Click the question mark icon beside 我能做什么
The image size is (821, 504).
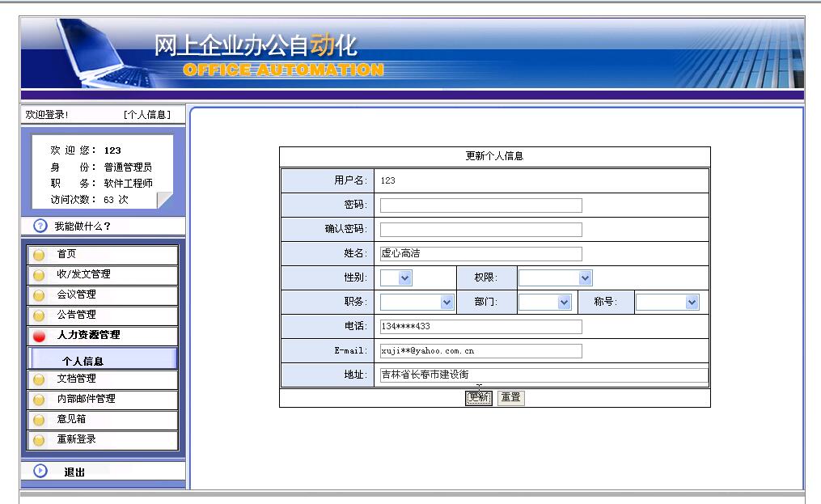click(x=40, y=226)
